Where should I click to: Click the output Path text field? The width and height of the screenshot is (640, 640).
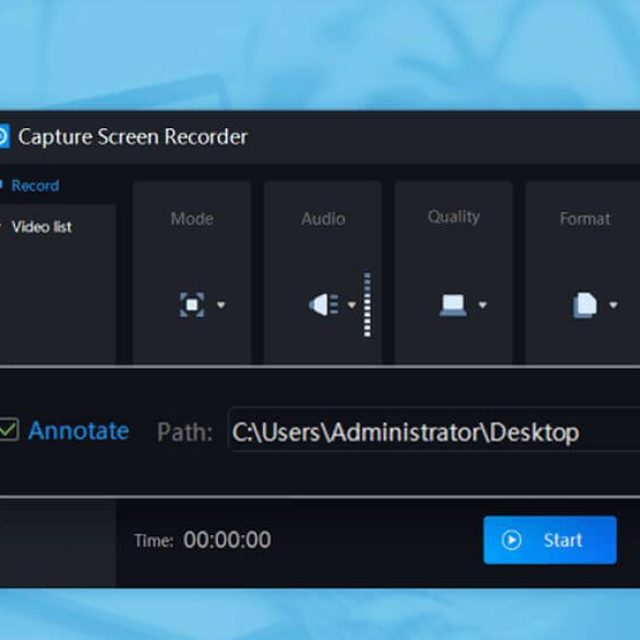click(432, 432)
